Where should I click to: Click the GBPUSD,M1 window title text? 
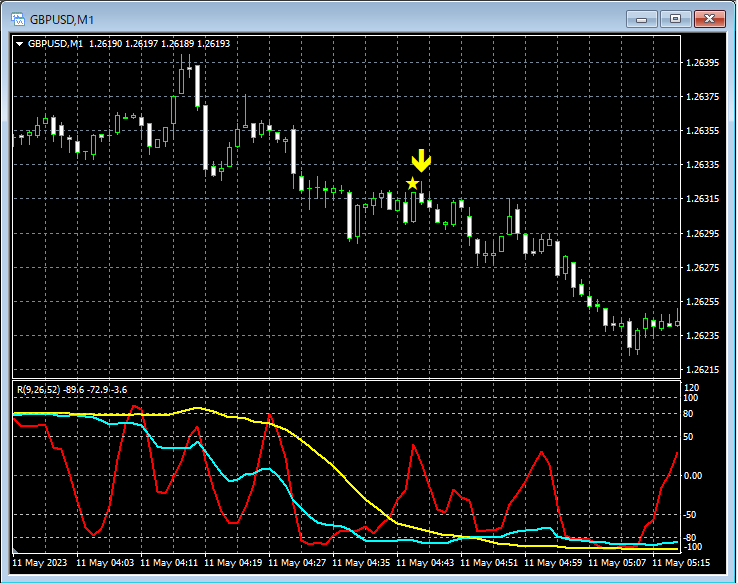coord(62,20)
